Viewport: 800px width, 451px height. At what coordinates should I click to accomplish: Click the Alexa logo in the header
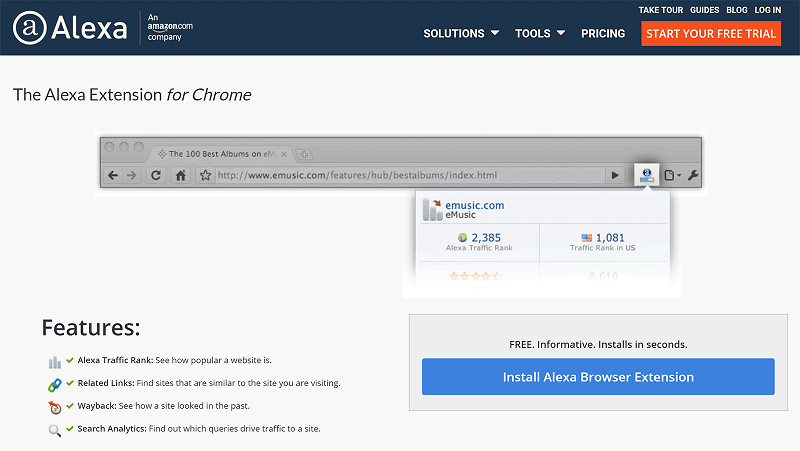click(x=70, y=28)
